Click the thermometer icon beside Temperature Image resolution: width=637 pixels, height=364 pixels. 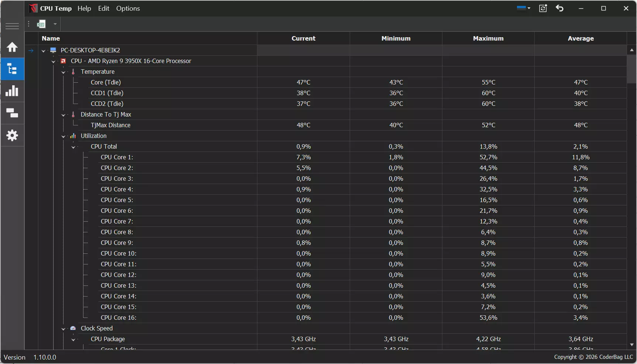coord(73,72)
